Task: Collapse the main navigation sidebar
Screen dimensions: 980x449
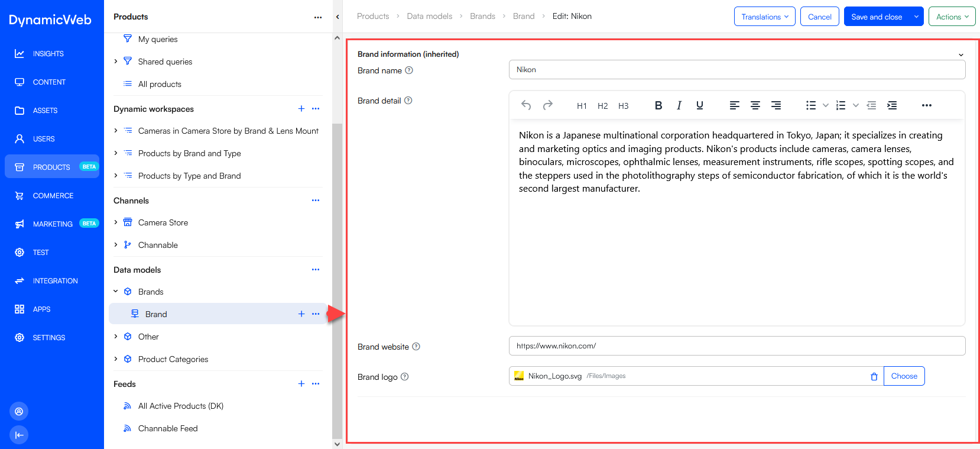Action: coord(19,435)
